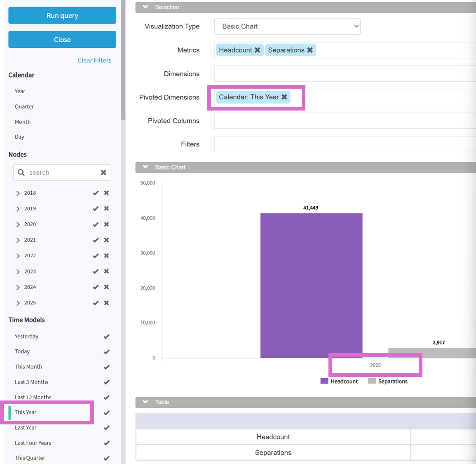
Task: Click into the Filters input field
Action: [x=344, y=144]
